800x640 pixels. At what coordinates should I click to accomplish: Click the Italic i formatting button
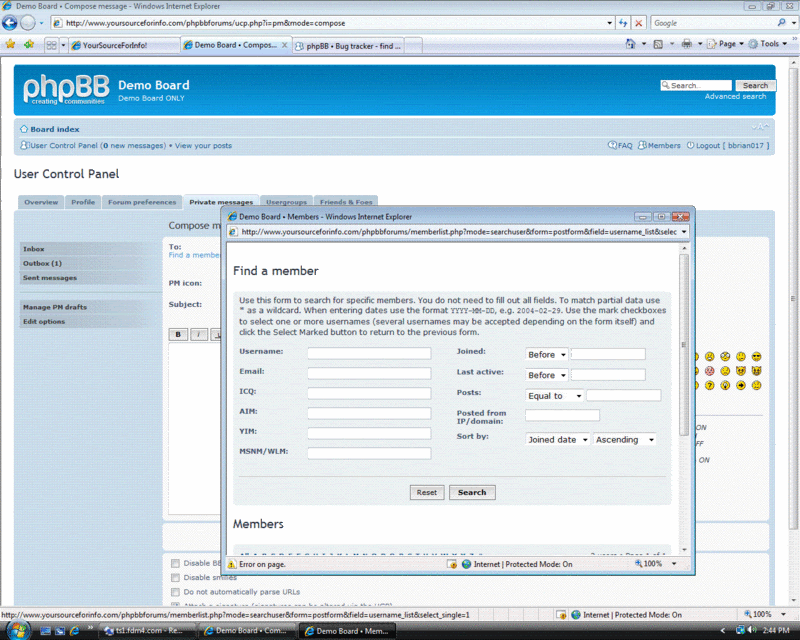[x=198, y=334]
